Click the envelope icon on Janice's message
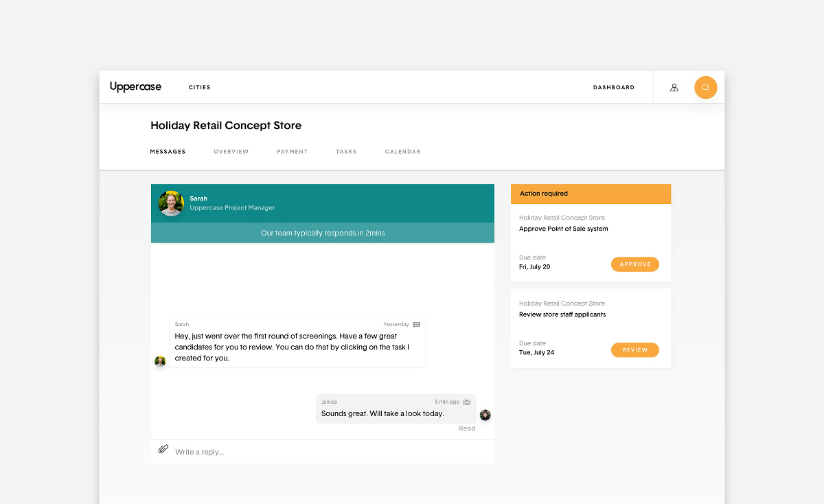824x504 pixels. [x=467, y=402]
